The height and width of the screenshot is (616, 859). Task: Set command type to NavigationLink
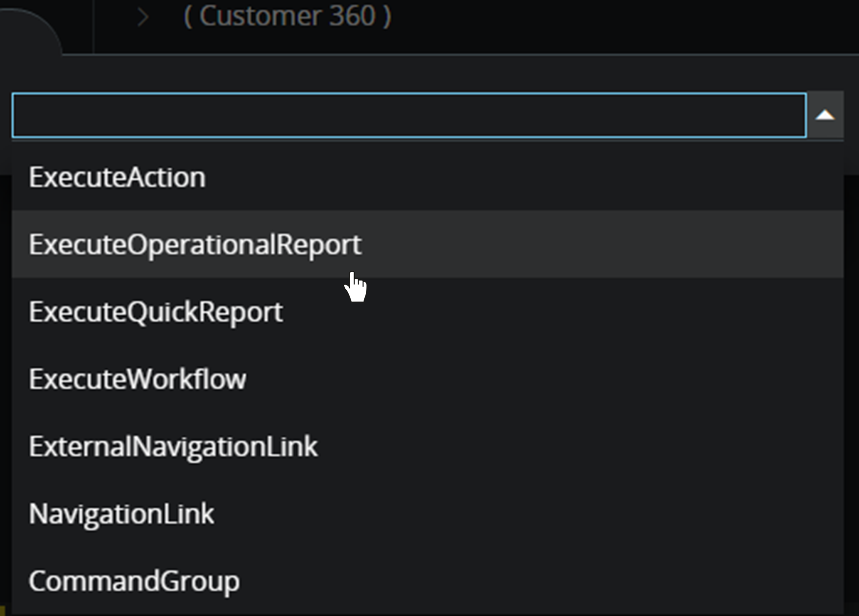click(121, 514)
